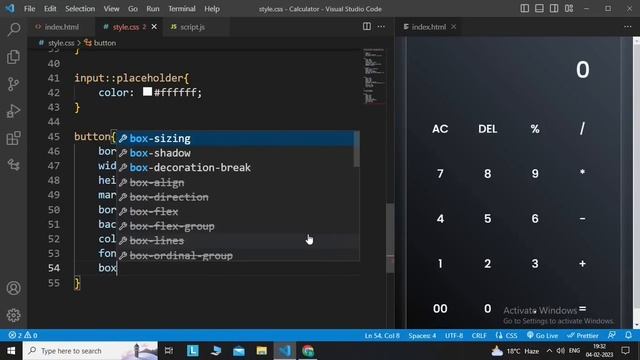Open errors and warnings in status bar
The height and width of the screenshot is (360, 640).
coord(23,336)
